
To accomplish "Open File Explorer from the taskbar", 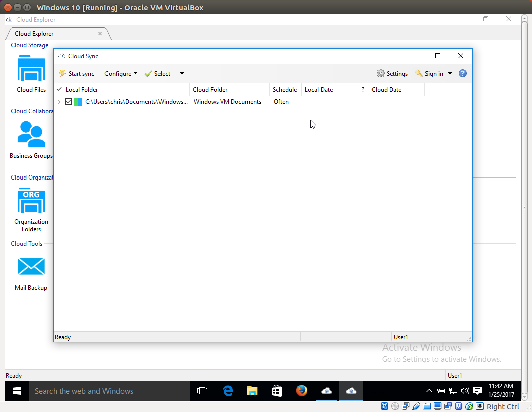I will coord(252,391).
